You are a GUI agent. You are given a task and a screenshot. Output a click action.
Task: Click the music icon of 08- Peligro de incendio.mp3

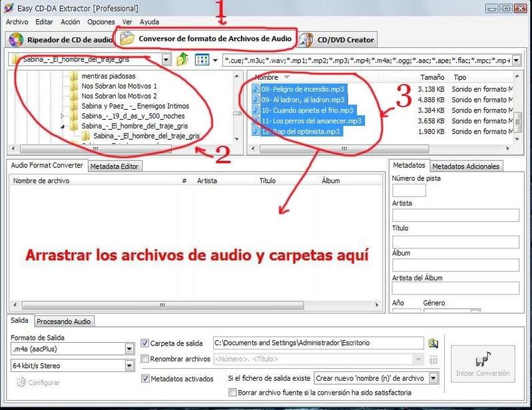click(256, 89)
